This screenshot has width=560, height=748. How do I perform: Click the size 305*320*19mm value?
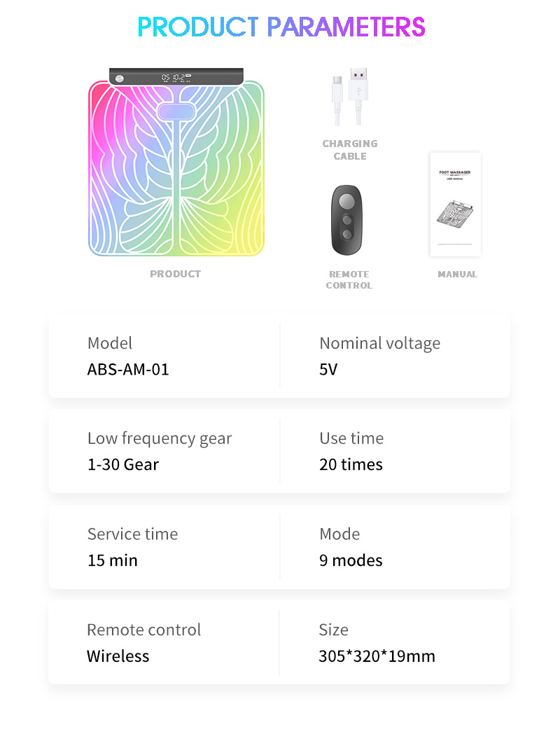pyautogui.click(x=377, y=656)
